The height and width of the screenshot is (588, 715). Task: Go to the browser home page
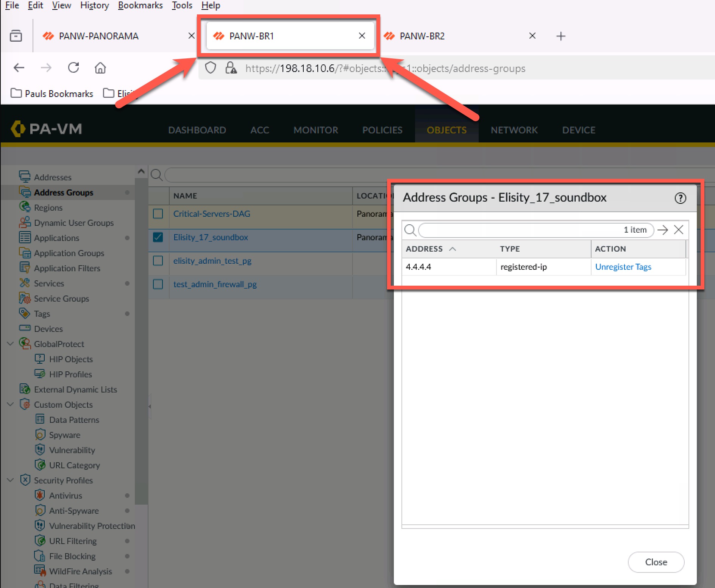[100, 68]
